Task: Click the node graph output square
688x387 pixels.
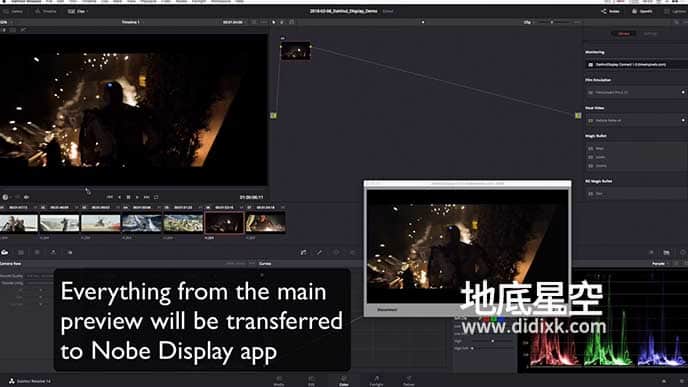Action: point(578,115)
